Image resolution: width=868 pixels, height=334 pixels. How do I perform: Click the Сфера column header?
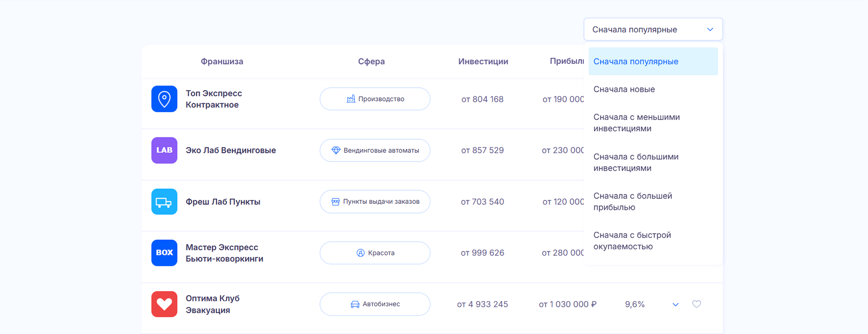[x=371, y=61]
